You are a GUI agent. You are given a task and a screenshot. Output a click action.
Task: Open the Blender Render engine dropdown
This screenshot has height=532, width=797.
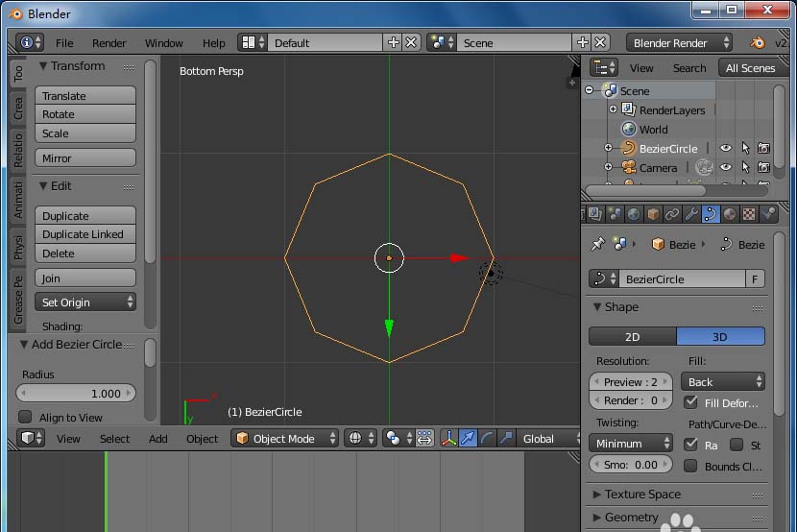click(679, 43)
